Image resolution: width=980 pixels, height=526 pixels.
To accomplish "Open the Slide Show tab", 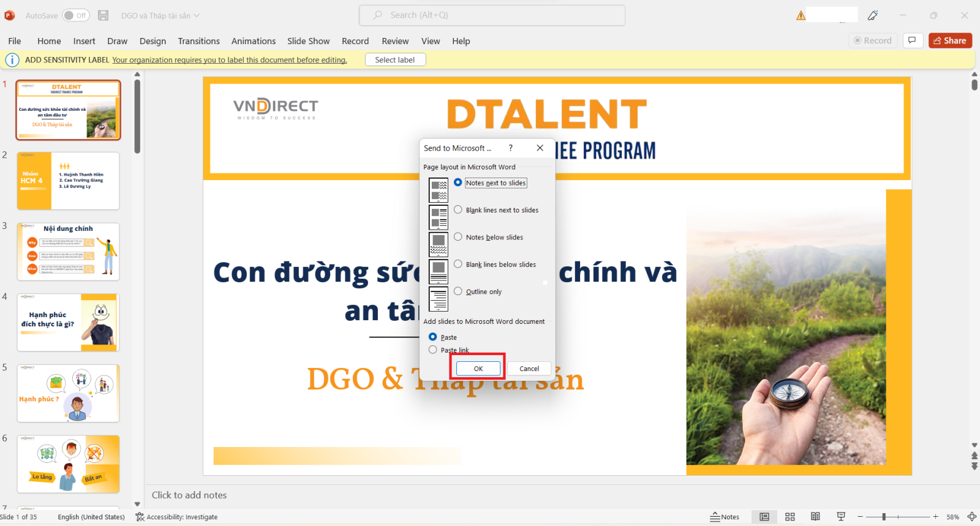I will pos(308,41).
